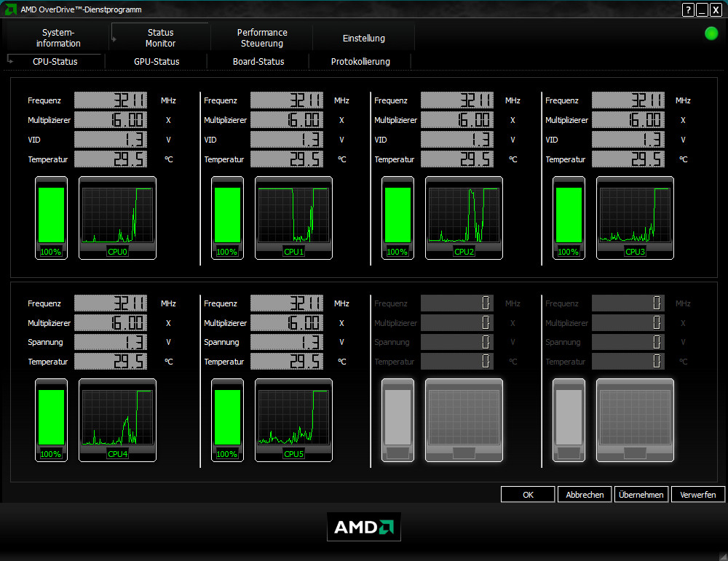Screen dimensions: 728x561
Task: Click the CPU2 VID value field
Action: [x=457, y=139]
